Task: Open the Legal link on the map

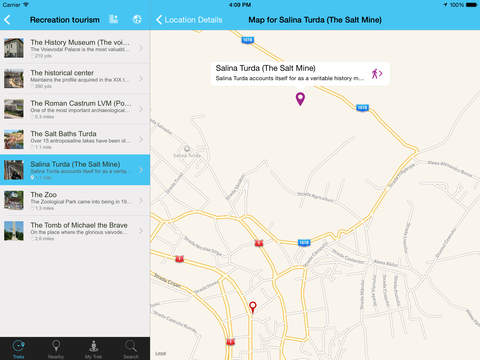Action: [161, 354]
